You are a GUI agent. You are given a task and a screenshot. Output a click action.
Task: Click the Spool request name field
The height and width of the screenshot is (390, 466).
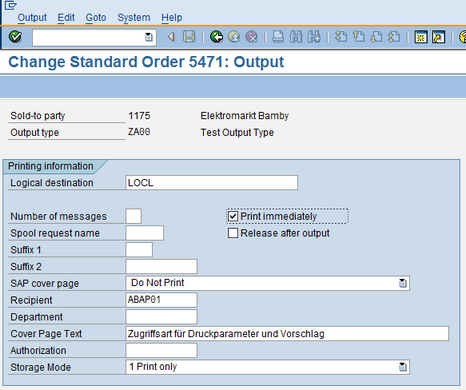click(144, 233)
